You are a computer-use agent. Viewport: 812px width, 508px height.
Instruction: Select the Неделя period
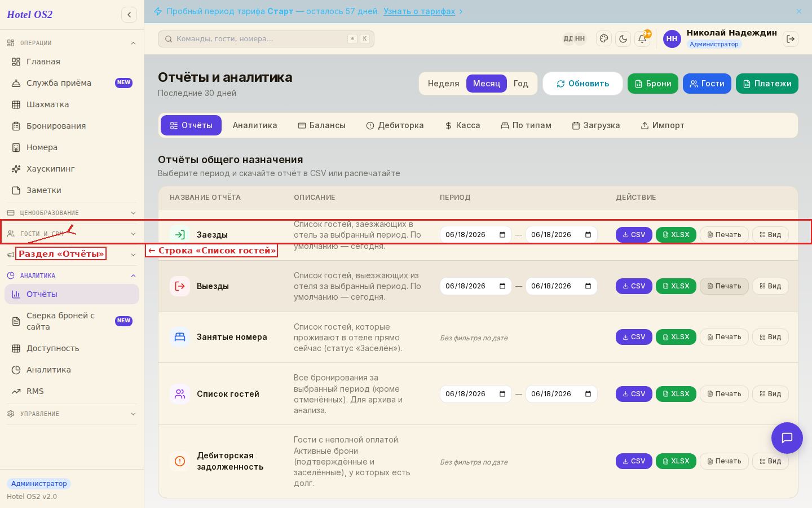click(x=444, y=84)
